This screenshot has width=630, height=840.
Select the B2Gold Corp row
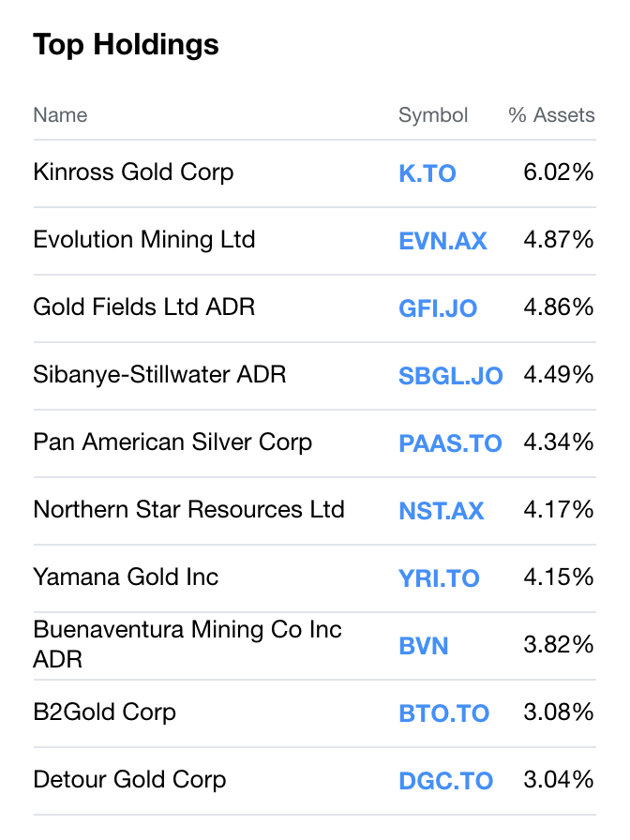click(104, 713)
